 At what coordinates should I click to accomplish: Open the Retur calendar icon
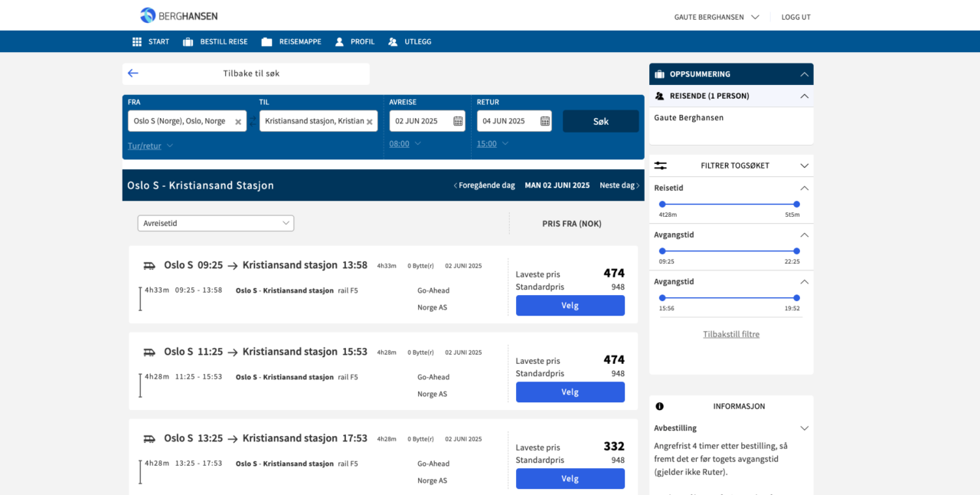[545, 121]
